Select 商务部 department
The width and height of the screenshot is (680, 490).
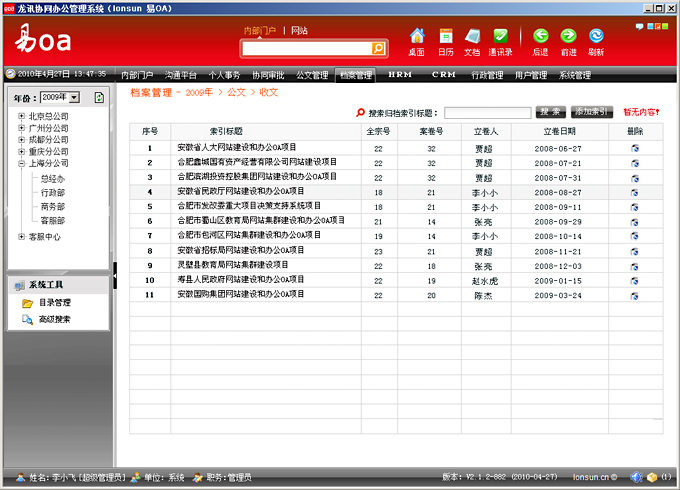pos(52,206)
